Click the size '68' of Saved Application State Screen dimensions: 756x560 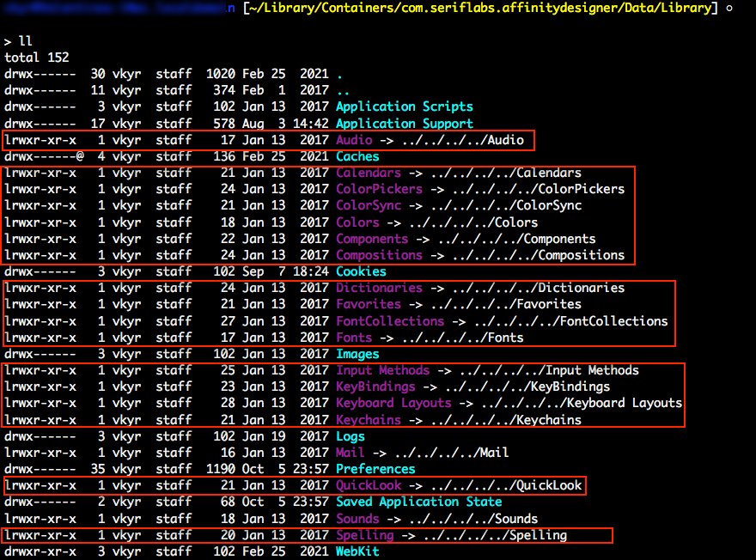pos(228,502)
